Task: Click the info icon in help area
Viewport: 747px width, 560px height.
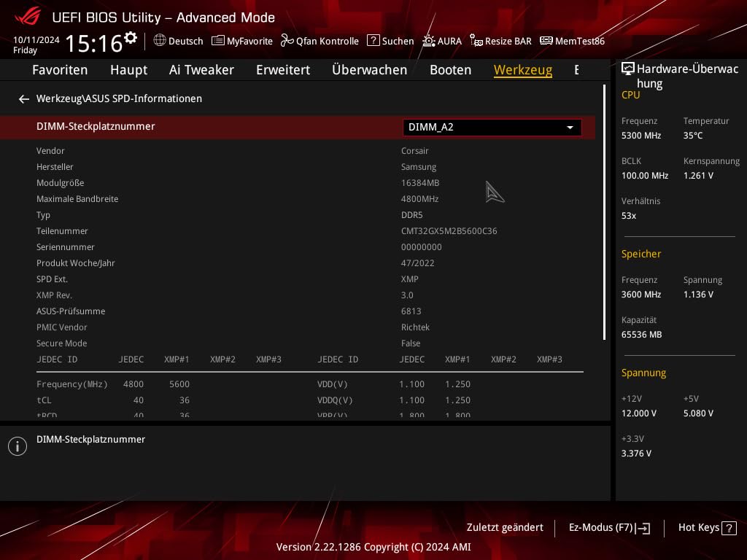Action: coord(18,446)
